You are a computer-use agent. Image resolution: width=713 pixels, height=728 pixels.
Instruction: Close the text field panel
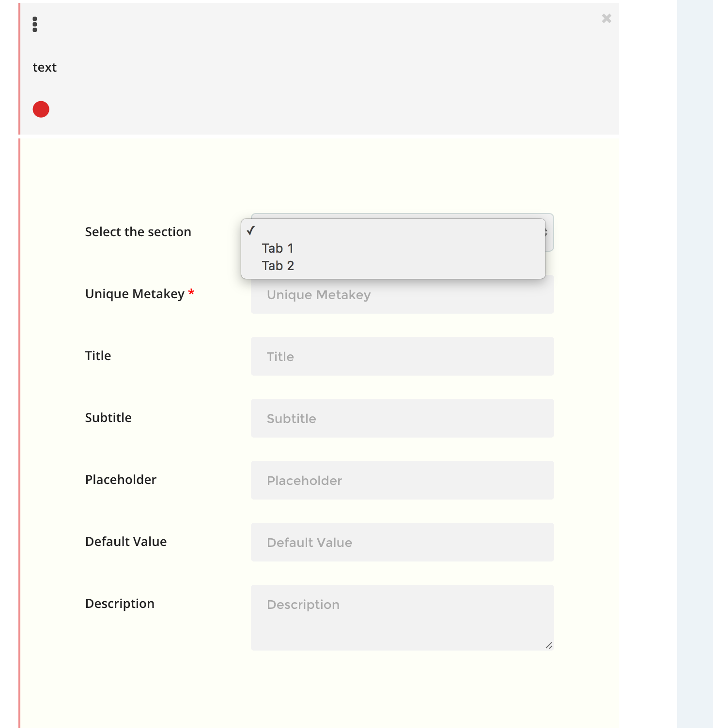pyautogui.click(x=606, y=18)
